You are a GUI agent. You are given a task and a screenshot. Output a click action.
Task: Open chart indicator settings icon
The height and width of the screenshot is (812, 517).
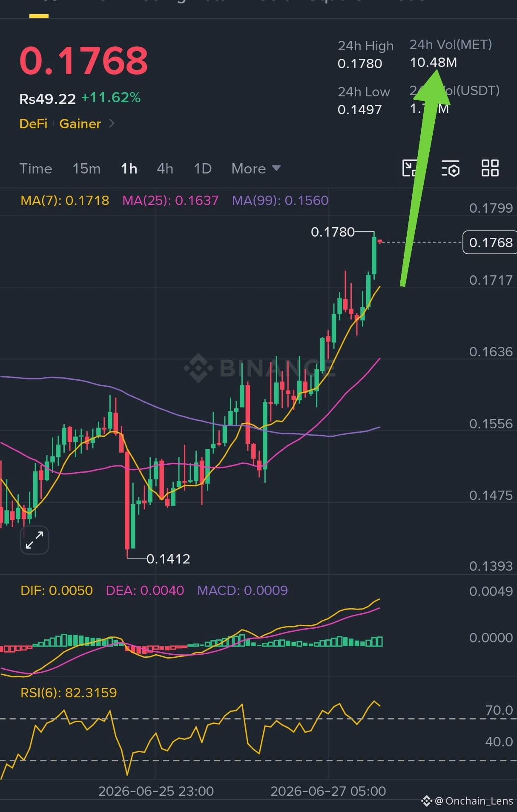point(451,168)
